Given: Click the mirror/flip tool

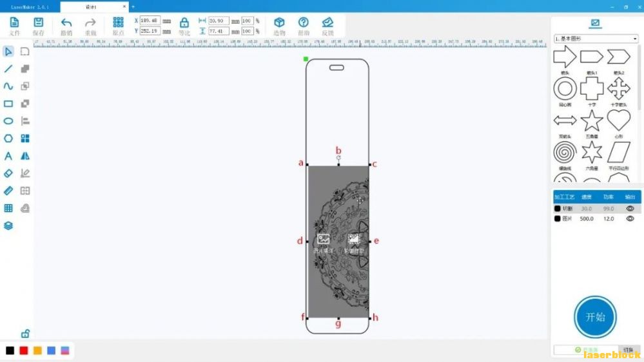Looking at the screenshot, I should (25, 156).
